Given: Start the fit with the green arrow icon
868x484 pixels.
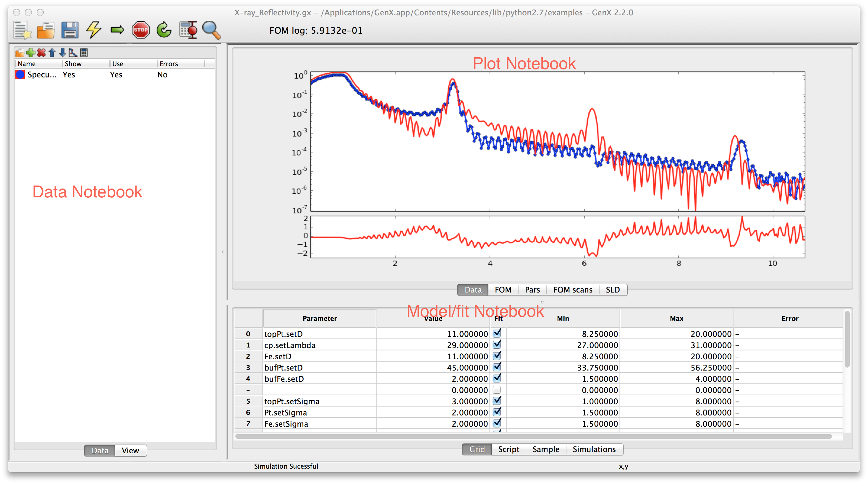Looking at the screenshot, I should point(117,30).
